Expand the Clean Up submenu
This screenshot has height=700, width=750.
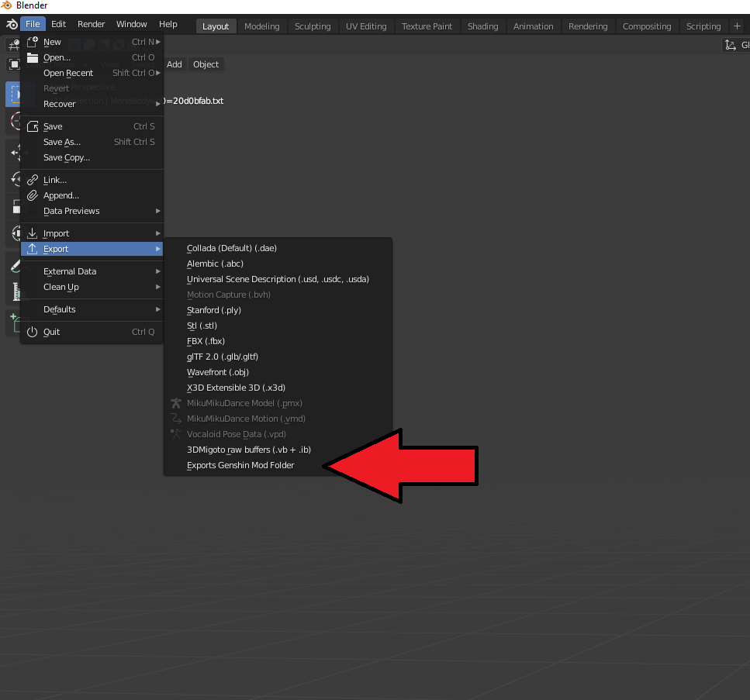point(92,287)
